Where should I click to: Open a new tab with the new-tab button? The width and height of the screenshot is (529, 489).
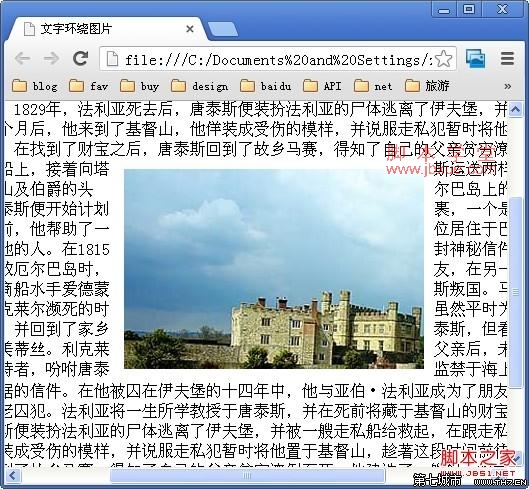223,29
